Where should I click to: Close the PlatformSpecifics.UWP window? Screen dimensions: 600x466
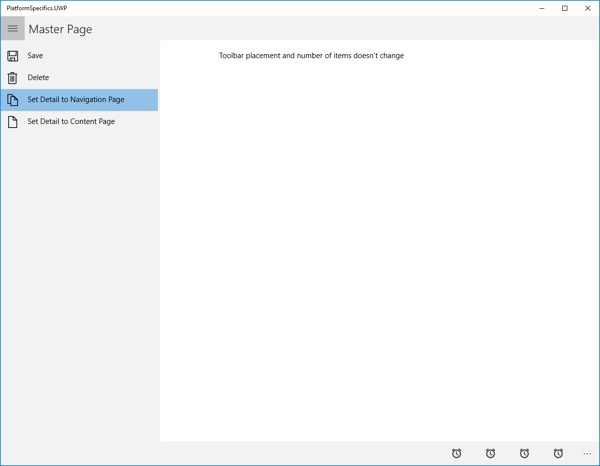tap(588, 8)
